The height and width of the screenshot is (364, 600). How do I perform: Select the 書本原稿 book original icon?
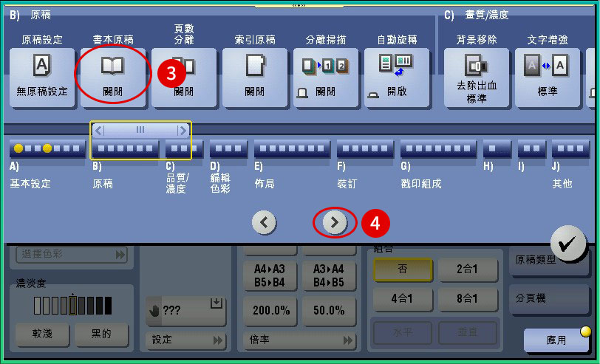[x=113, y=77]
